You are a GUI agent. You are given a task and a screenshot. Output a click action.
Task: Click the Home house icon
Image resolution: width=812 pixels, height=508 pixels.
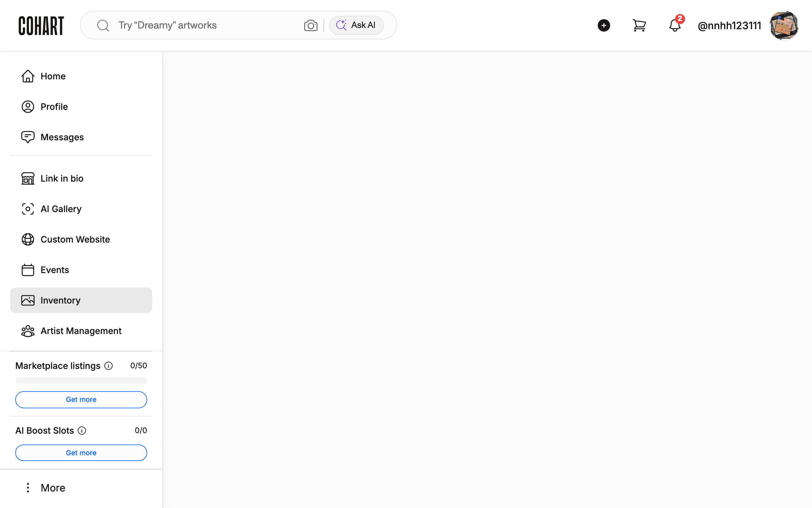tap(28, 76)
